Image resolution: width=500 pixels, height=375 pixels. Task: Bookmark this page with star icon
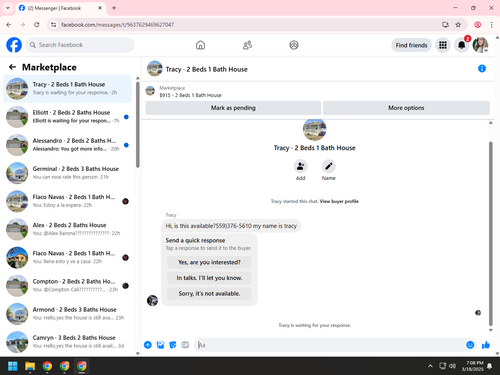pyautogui.click(x=458, y=25)
